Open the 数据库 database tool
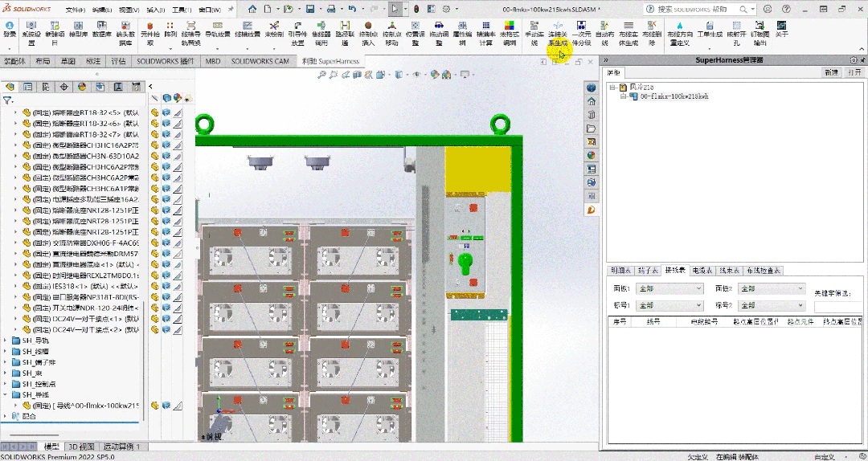 point(100,30)
